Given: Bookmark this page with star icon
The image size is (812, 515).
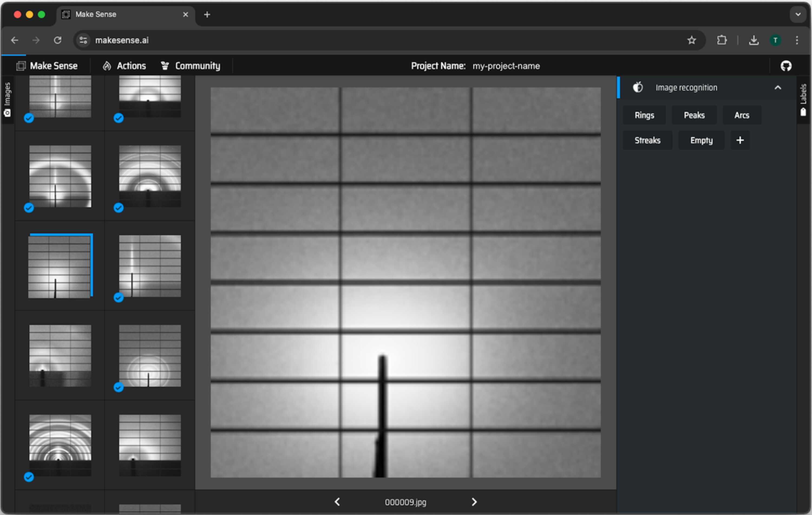Looking at the screenshot, I should pos(692,40).
